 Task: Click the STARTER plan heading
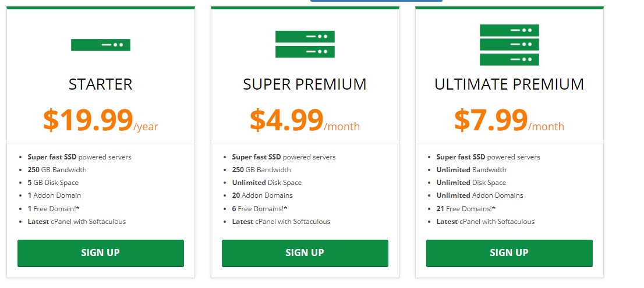(x=101, y=84)
